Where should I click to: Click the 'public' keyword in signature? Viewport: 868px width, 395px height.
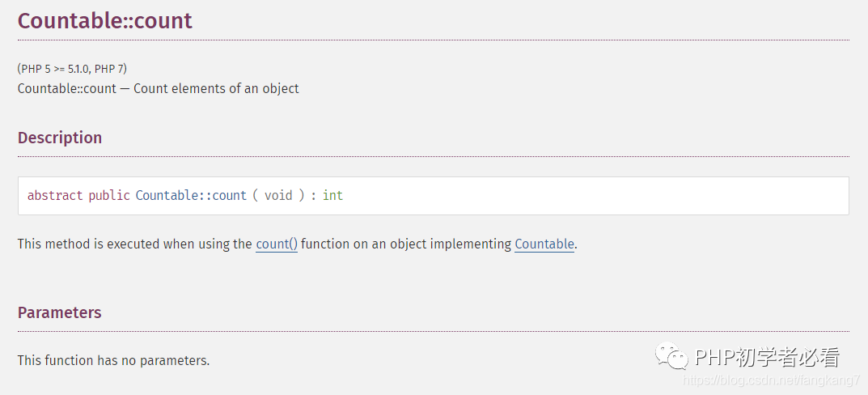coord(109,196)
